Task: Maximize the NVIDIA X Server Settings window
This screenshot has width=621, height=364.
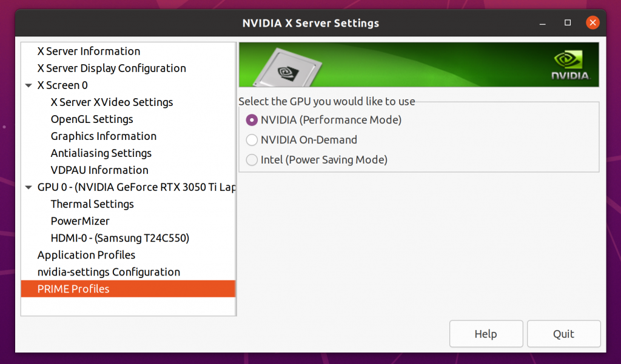Action: click(x=568, y=23)
